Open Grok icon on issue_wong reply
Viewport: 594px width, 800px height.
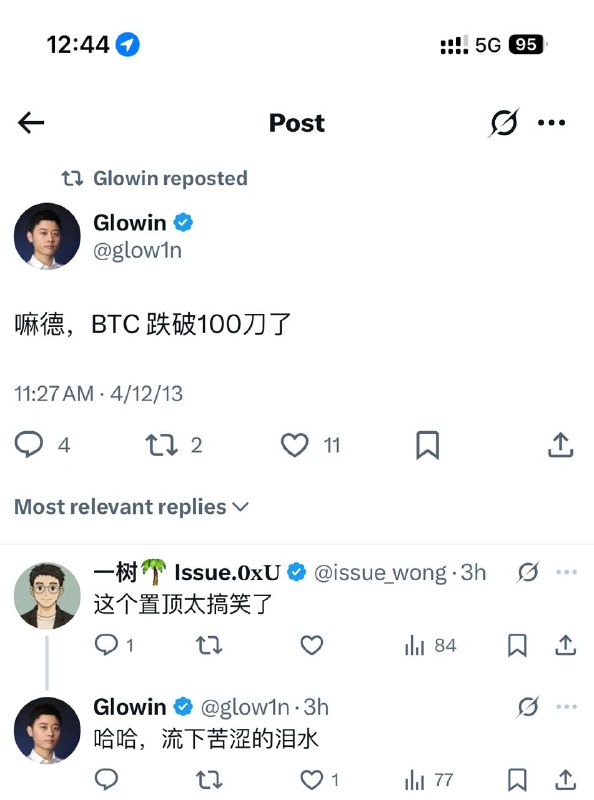click(528, 572)
